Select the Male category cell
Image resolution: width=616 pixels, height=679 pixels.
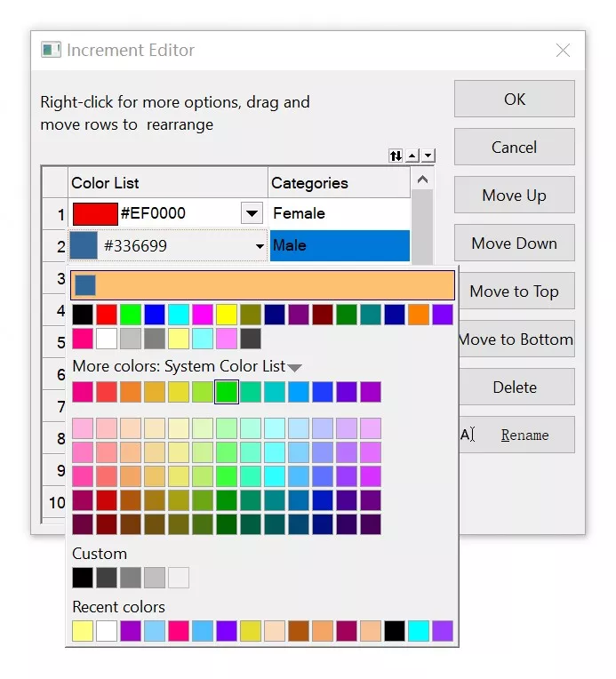tap(340, 245)
